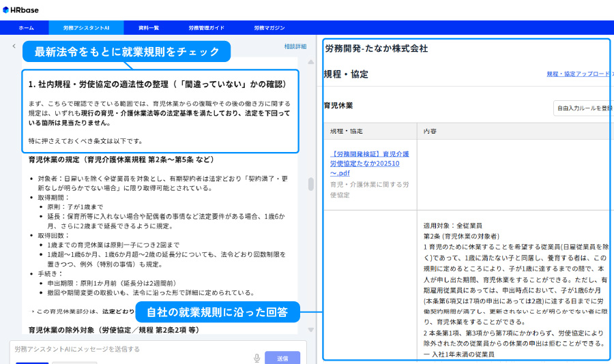614x364 pixels.
Task: Focus the 労務アシスタントAI message input field
Action: [130, 349]
